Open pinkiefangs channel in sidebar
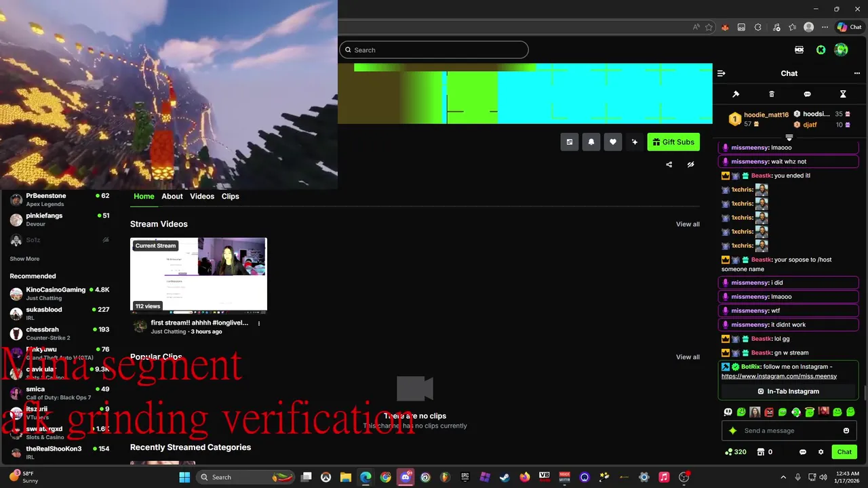The width and height of the screenshot is (868, 488). [x=60, y=219]
